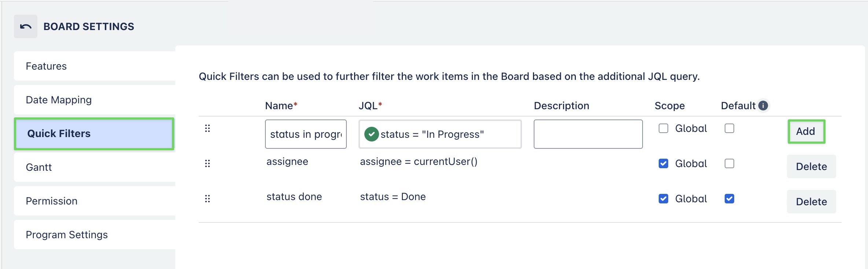Image resolution: width=868 pixels, height=269 pixels.
Task: Check Default box for the new filter
Action: (x=729, y=128)
